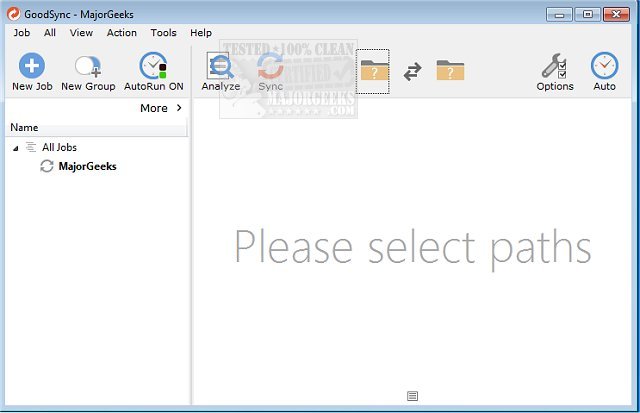Select the right folder path icon
The height and width of the screenshot is (413, 640).
pos(450,70)
